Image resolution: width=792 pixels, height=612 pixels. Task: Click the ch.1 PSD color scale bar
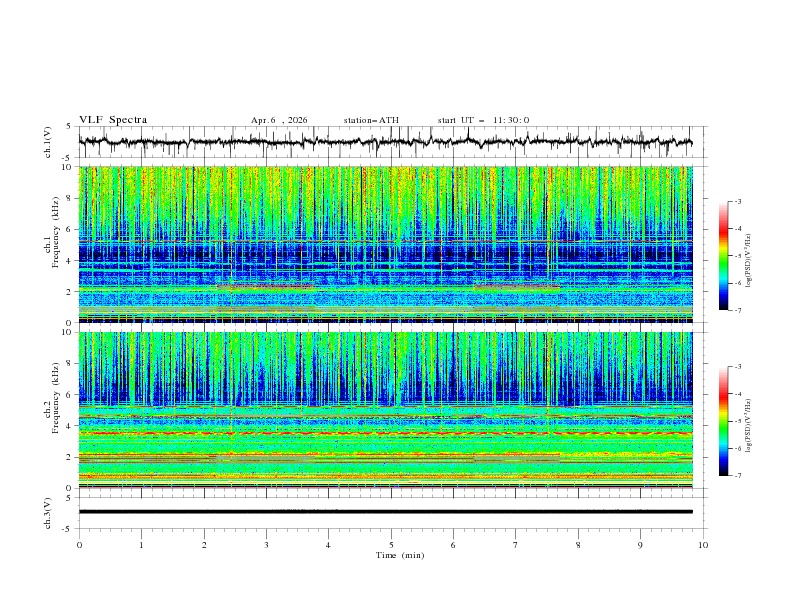[723, 256]
